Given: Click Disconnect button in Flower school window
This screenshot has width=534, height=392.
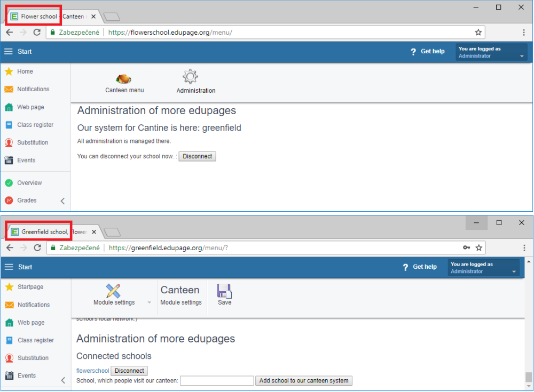Looking at the screenshot, I should 197,156.
